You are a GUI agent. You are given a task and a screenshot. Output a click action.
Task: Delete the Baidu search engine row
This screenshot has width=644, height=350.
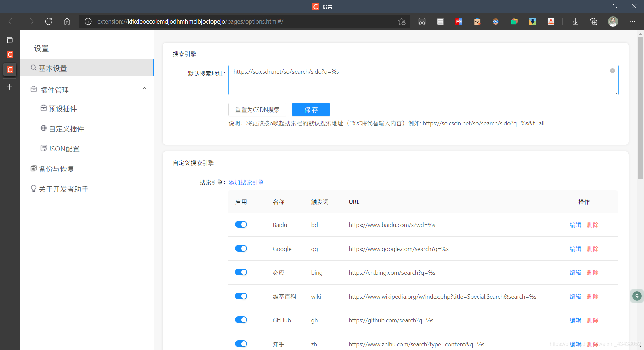[x=593, y=225]
